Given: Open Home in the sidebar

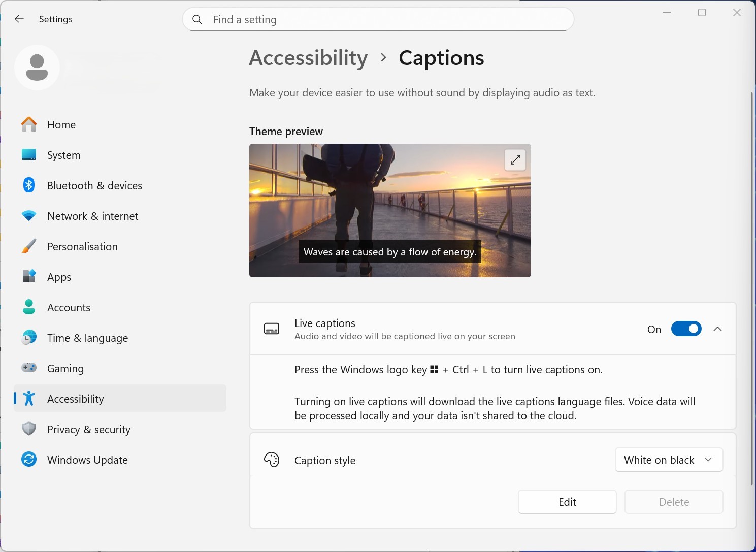Looking at the screenshot, I should point(61,125).
